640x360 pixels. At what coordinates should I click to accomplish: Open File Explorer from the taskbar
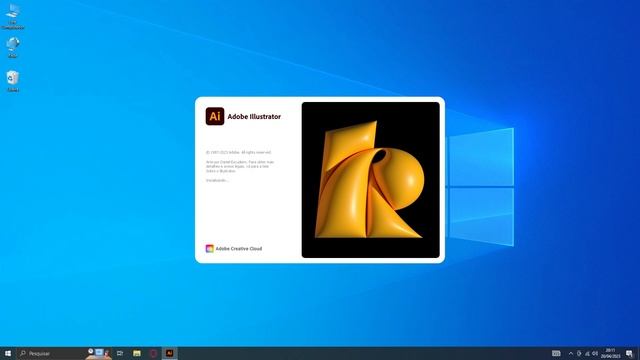click(137, 353)
